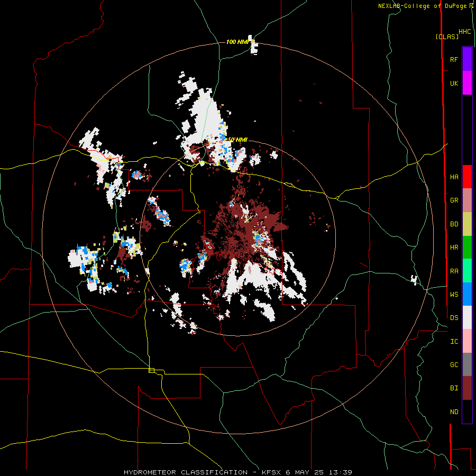The width and height of the screenshot is (476, 476).
Task: Click the small yellow square highway marker
Action: tap(151, 370)
